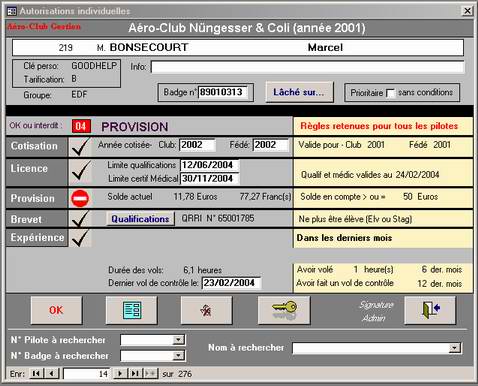
Task: Open the Nom à rechercher dropdown
Action: pos(454,348)
